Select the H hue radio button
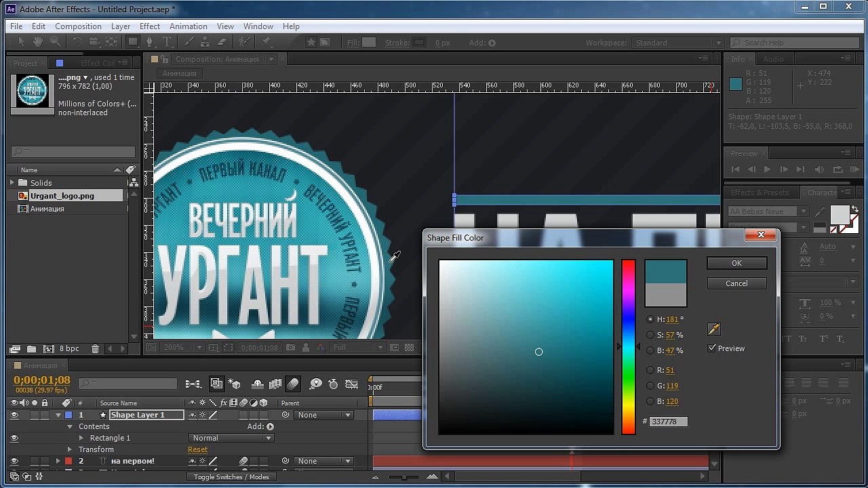Viewport: 868px width, 488px height. 651,319
